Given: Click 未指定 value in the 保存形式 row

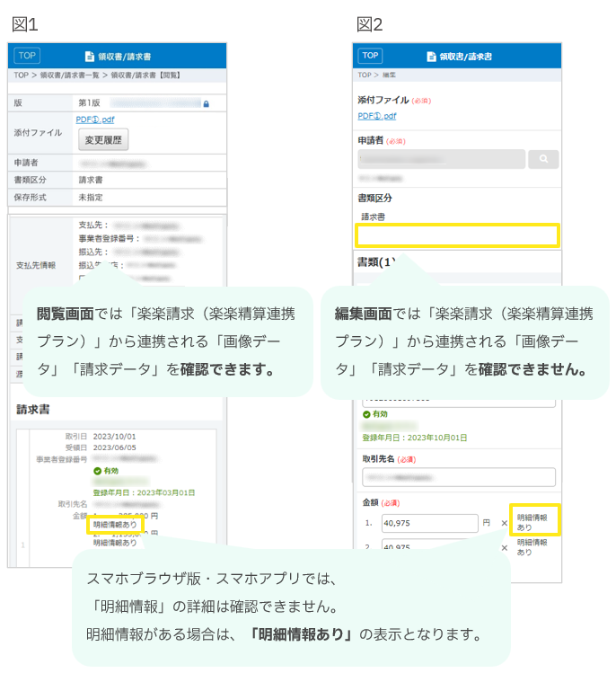Looking at the screenshot, I should click(x=91, y=198).
